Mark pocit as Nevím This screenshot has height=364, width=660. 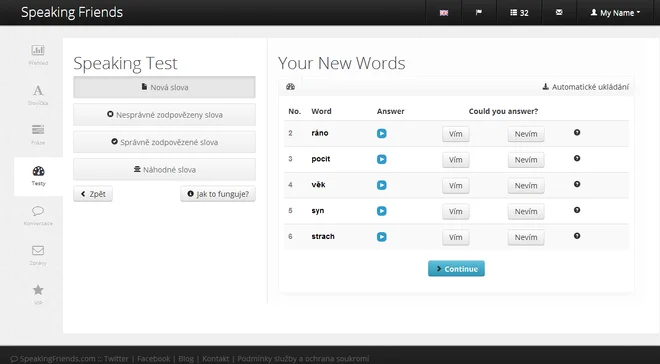click(526, 159)
